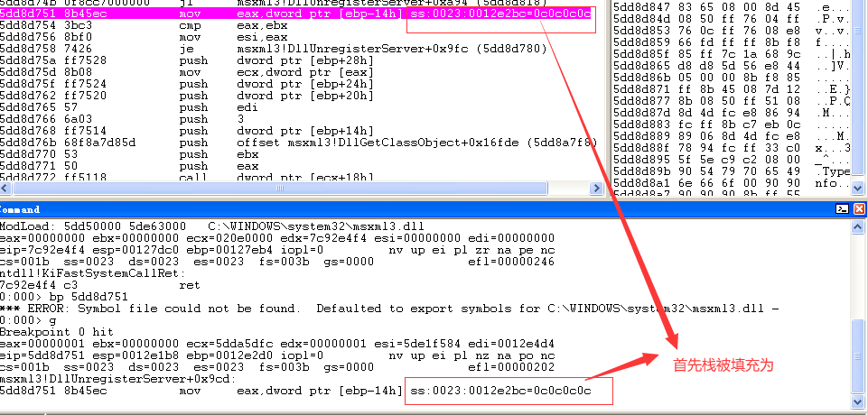
Task: Click the disassembly pane's left scroll arrow
Action: (x=5, y=189)
